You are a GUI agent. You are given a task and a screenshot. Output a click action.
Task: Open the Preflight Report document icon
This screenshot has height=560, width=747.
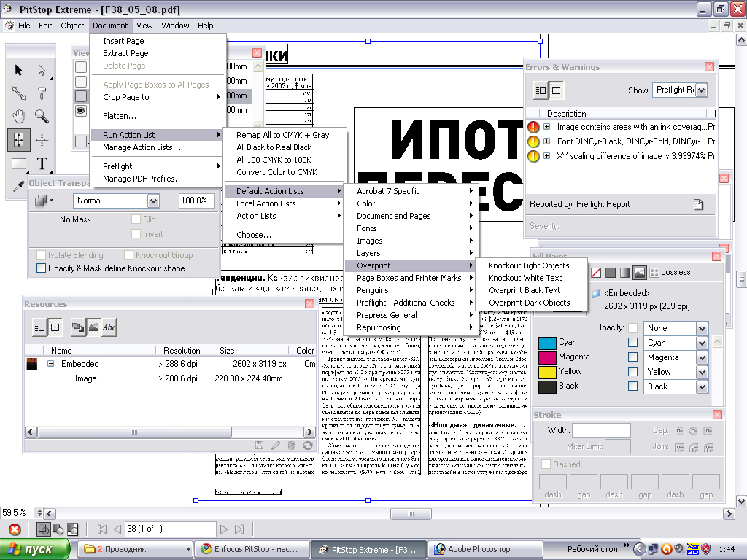(x=698, y=204)
